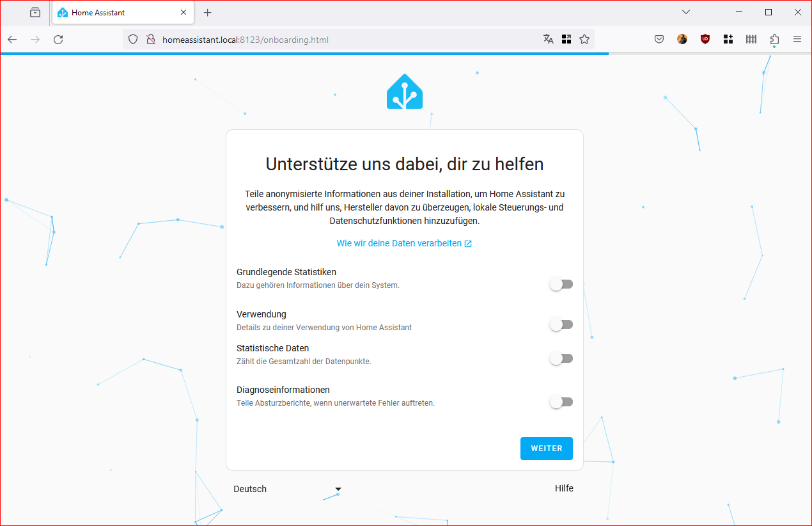Minimize the browser window
The width and height of the screenshot is (812, 526).
(x=739, y=12)
